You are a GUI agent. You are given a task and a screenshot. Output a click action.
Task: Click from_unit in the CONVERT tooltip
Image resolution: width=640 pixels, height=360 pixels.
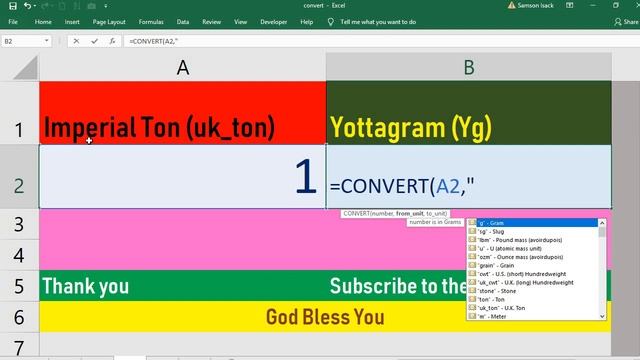click(x=409, y=213)
